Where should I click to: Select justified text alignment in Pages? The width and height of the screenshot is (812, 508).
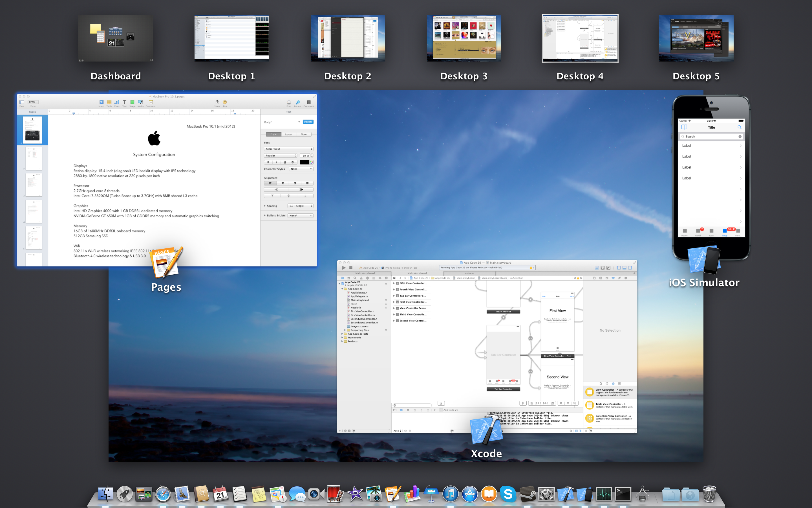click(x=307, y=183)
